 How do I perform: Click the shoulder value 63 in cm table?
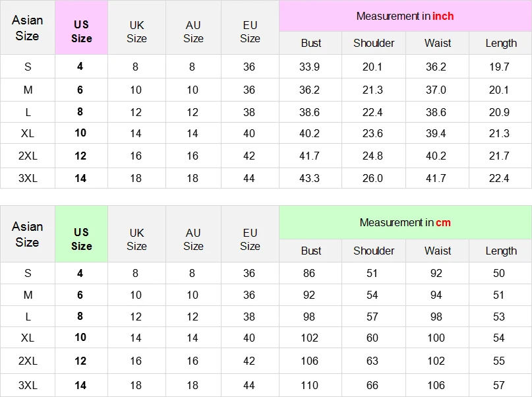point(372,361)
